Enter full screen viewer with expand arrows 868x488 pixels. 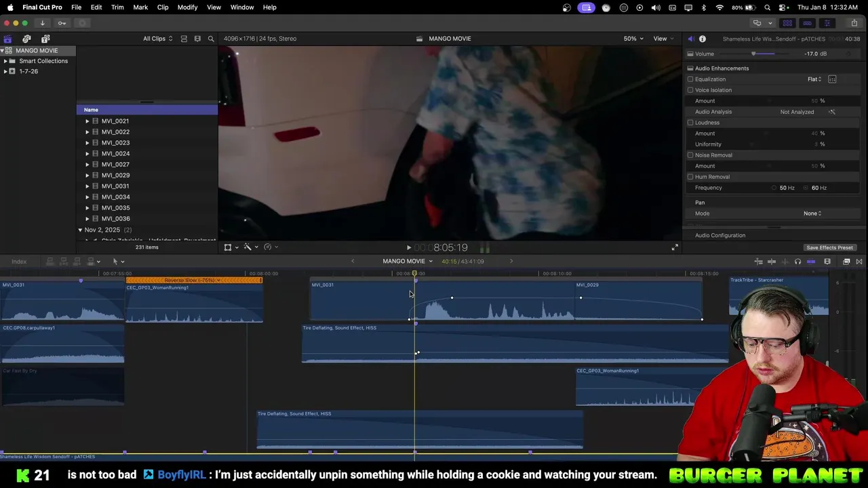tap(675, 247)
